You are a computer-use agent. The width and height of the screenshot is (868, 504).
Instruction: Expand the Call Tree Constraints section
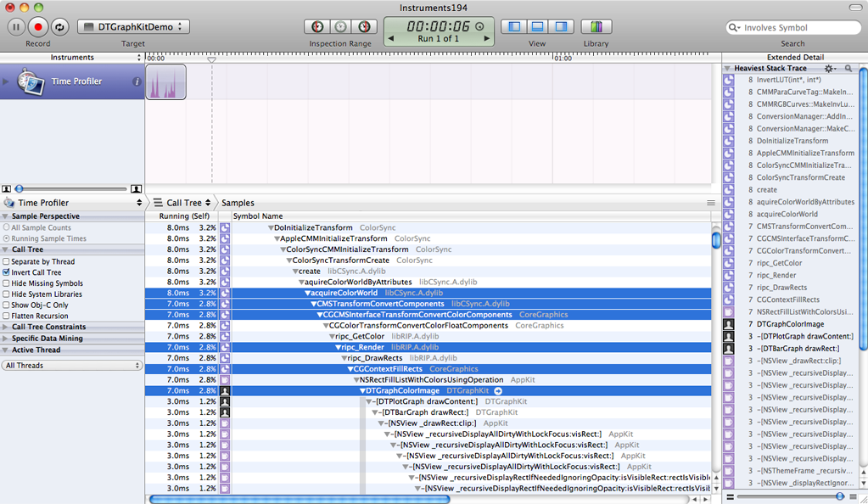48,327
